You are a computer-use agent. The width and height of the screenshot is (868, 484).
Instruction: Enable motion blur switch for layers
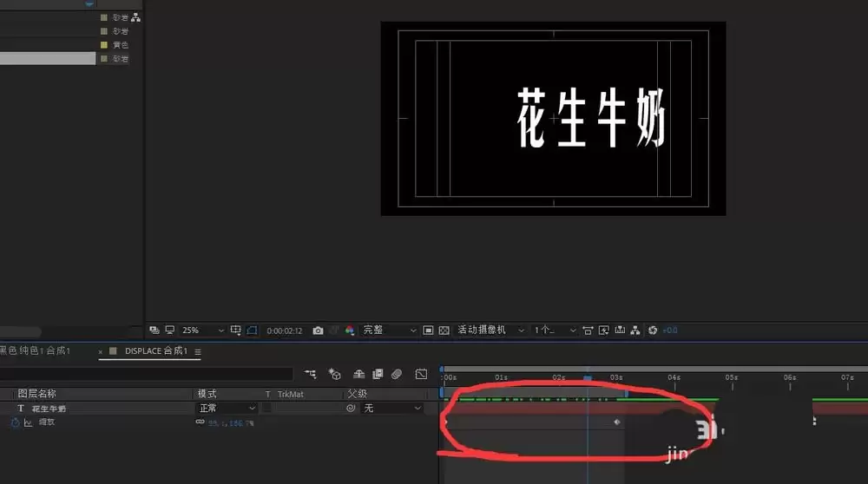pos(397,374)
